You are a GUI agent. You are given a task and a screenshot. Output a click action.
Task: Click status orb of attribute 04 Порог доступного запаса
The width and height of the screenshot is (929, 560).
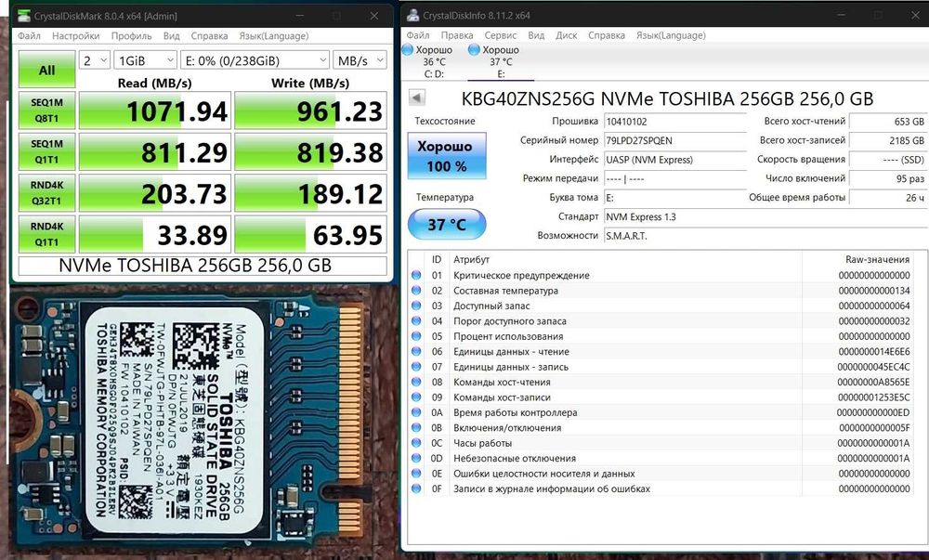416,321
